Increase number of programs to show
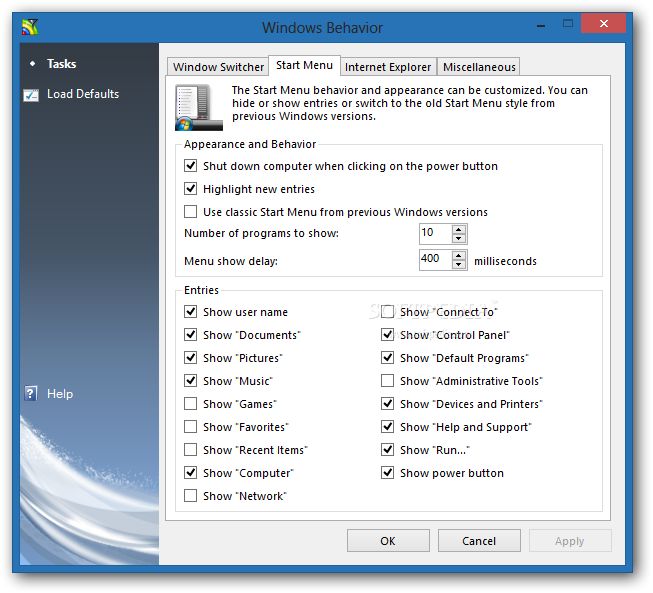Screen dimensions: 653x593 459,229
